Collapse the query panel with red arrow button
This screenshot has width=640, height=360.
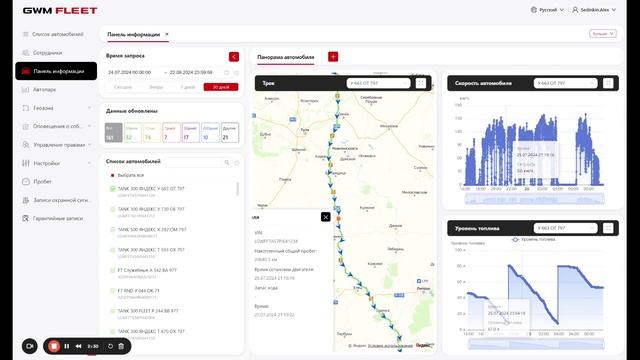[x=234, y=57]
